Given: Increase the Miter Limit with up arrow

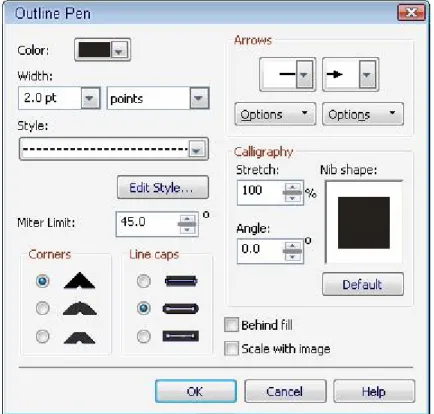Looking at the screenshot, I should [x=187, y=219].
